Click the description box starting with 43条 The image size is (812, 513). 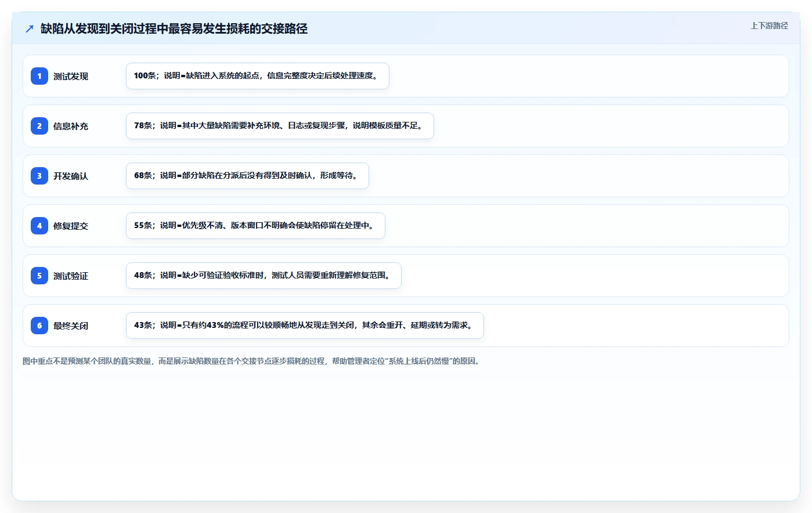click(305, 326)
